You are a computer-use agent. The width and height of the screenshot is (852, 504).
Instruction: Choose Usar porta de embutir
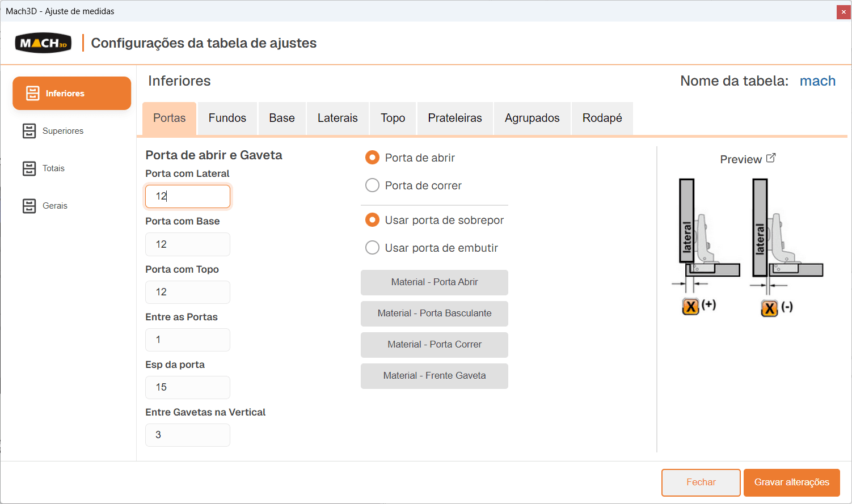[x=372, y=248]
